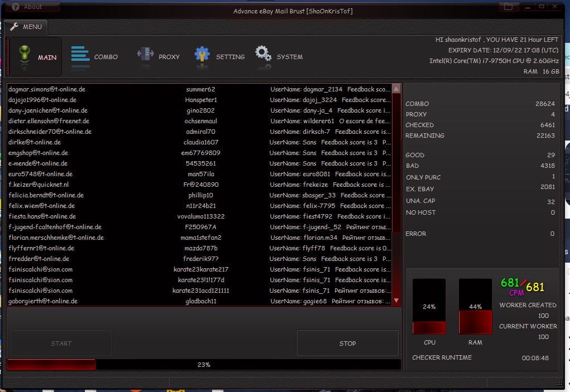
Task: Click the results list scroll-down arrow
Action: pyautogui.click(x=396, y=301)
